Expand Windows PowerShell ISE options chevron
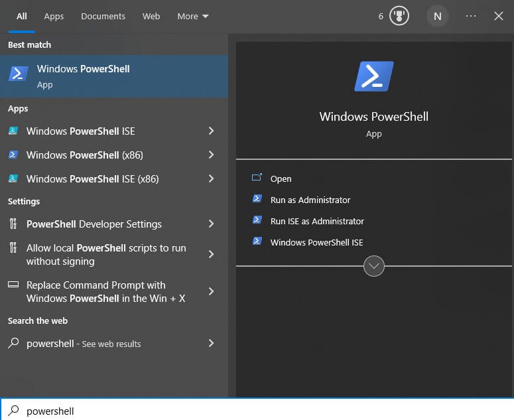Viewport: 514px width, 420px height. coord(211,131)
